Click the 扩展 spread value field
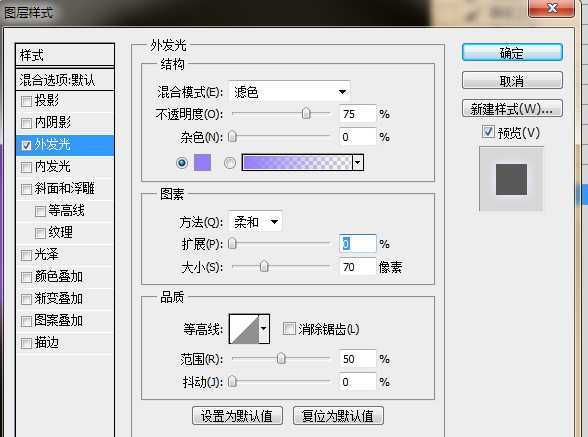Image resolution: width=588 pixels, height=437 pixels. pyautogui.click(x=357, y=244)
